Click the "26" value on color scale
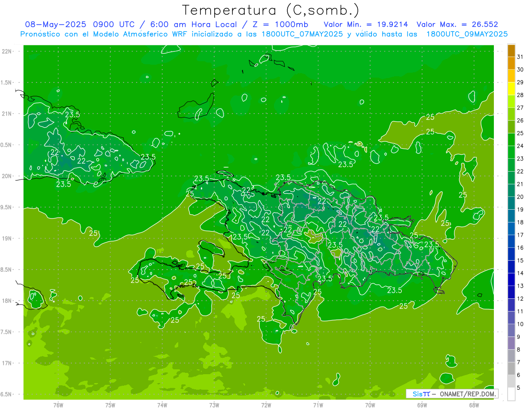This screenshot has width=532, height=411. point(520,121)
